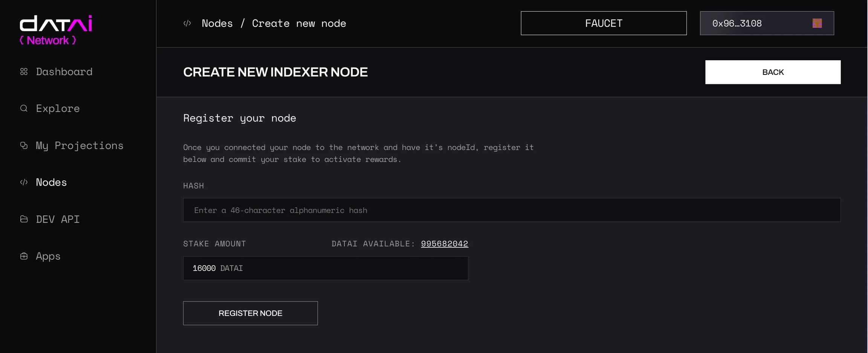Go to the Explore page

pos(58,108)
